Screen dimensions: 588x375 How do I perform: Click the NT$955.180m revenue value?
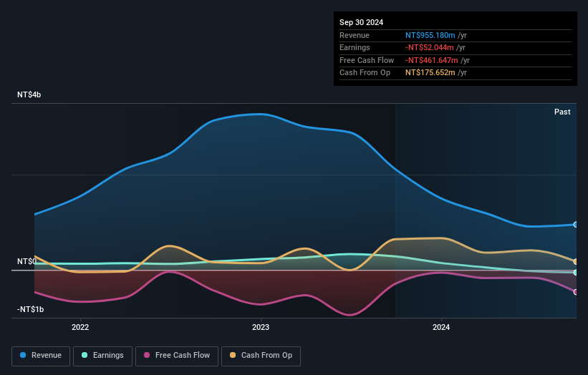430,35
